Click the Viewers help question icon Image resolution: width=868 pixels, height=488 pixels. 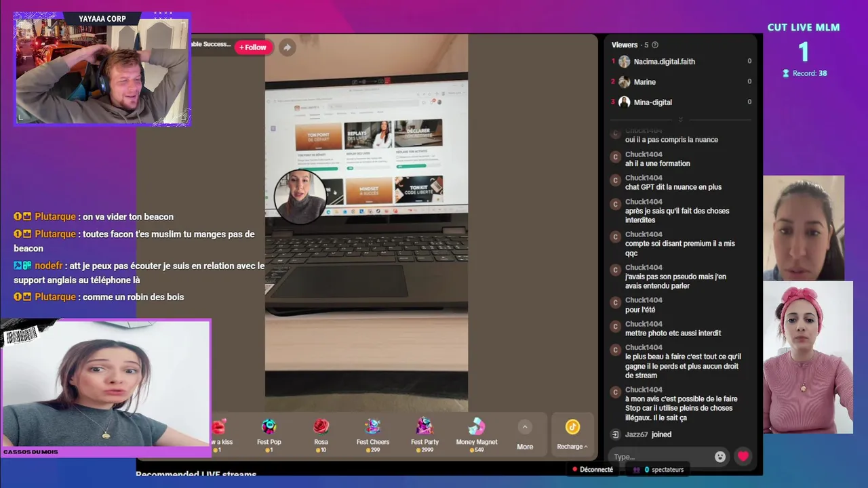655,45
